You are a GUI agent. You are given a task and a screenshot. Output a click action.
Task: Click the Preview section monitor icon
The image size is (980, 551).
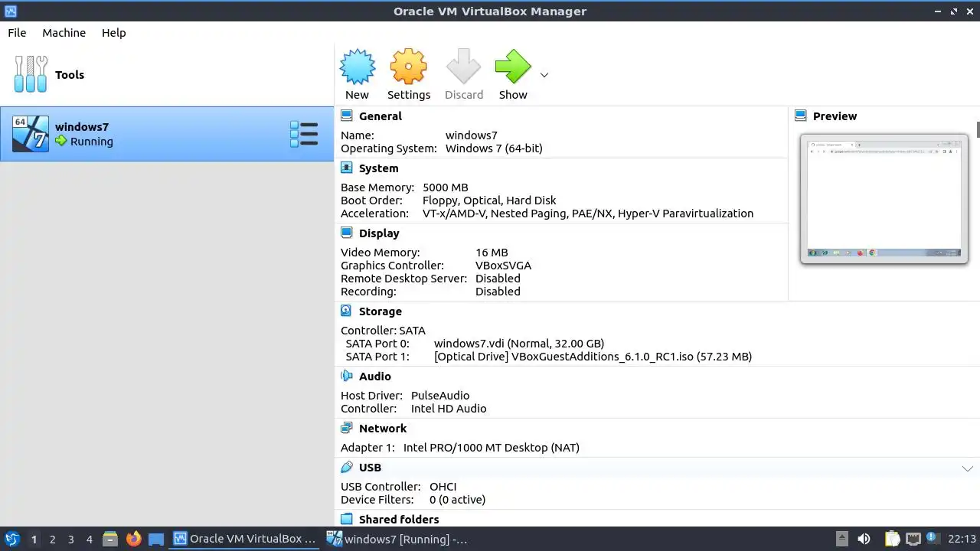click(801, 116)
